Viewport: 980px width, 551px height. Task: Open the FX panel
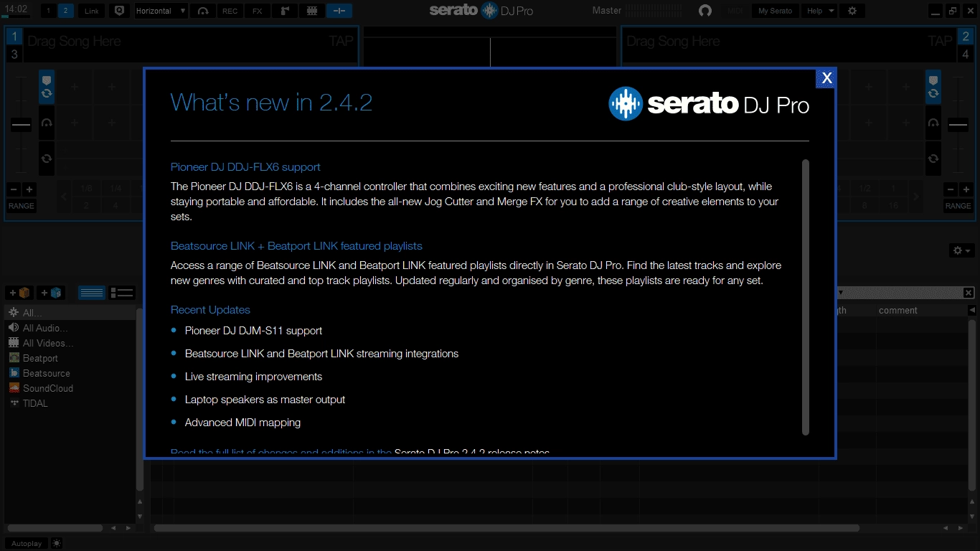pyautogui.click(x=257, y=11)
